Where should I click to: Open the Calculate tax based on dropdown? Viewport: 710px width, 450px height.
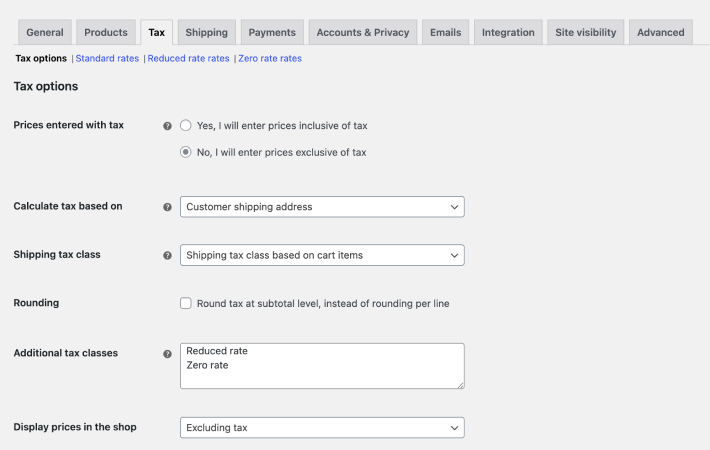coord(322,207)
